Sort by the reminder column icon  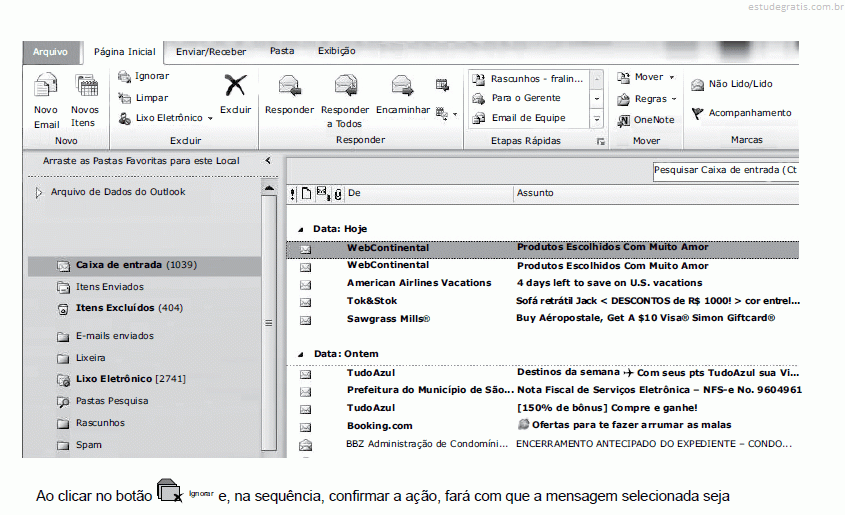click(x=322, y=193)
